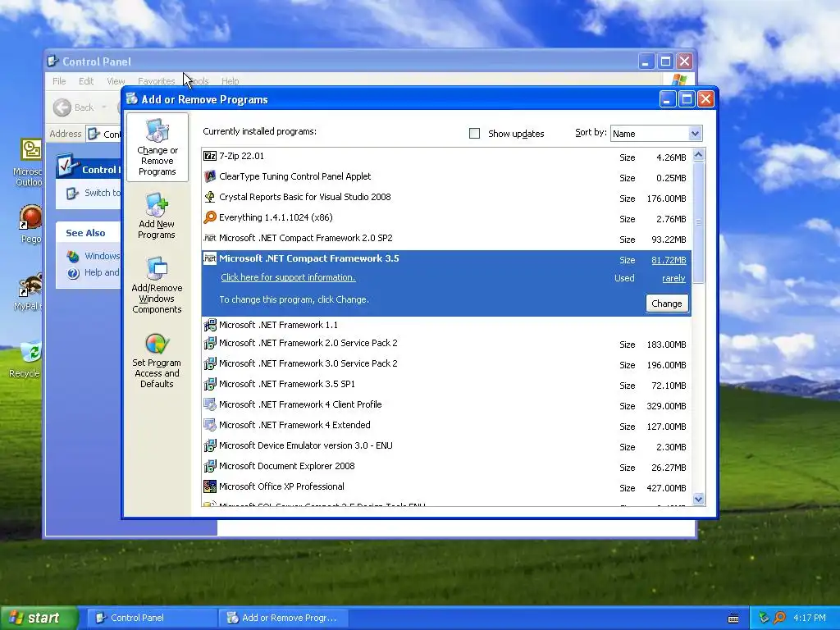Viewport: 840px width, 630px height.
Task: Open the File menu in Control Panel
Action: click(59, 81)
